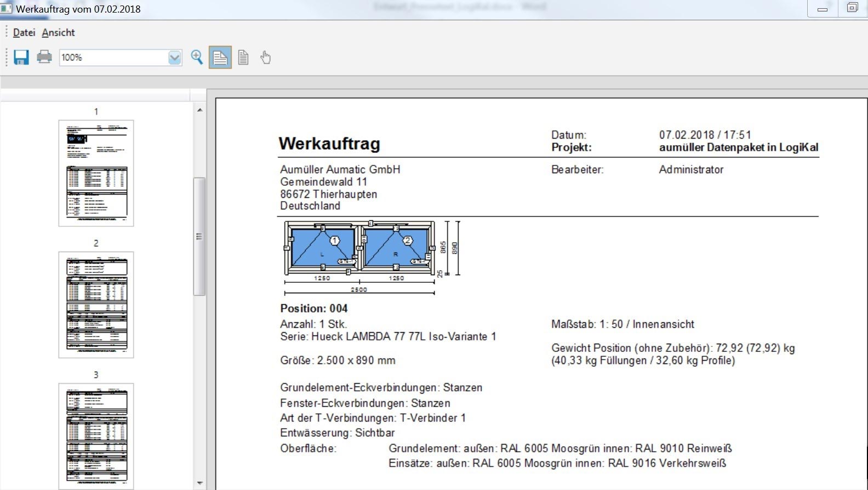Switch to single page view icon
This screenshot has width=868, height=490.
(243, 58)
